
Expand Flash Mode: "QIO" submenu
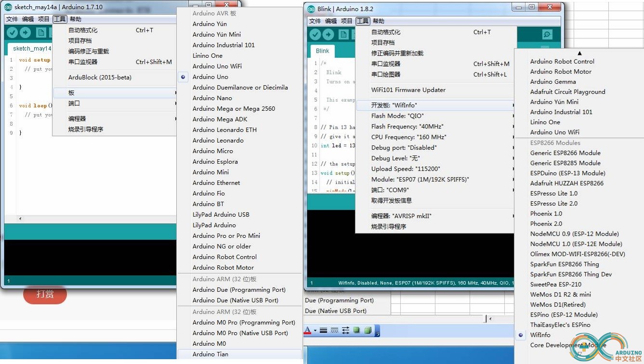tap(436, 116)
